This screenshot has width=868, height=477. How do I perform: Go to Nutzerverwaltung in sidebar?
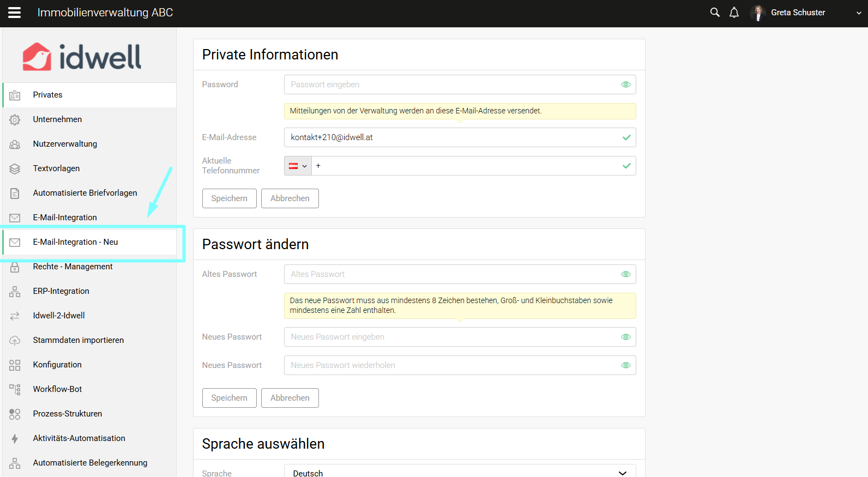click(65, 144)
